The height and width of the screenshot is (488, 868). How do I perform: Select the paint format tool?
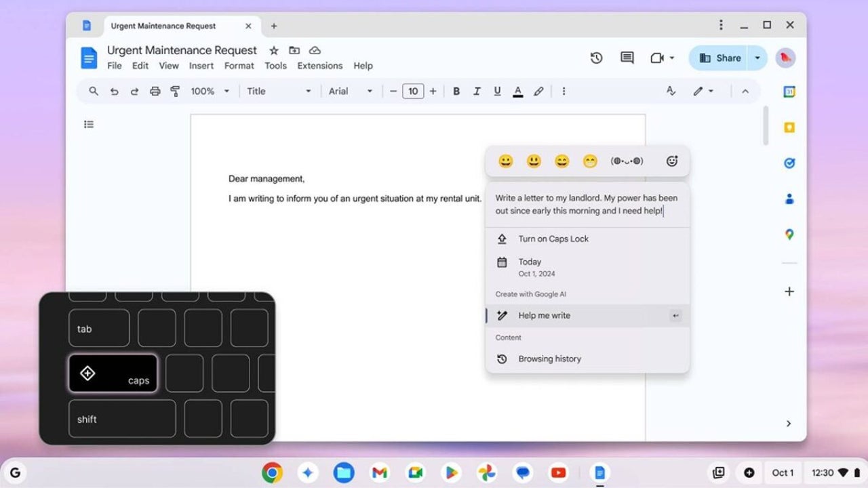[175, 91]
